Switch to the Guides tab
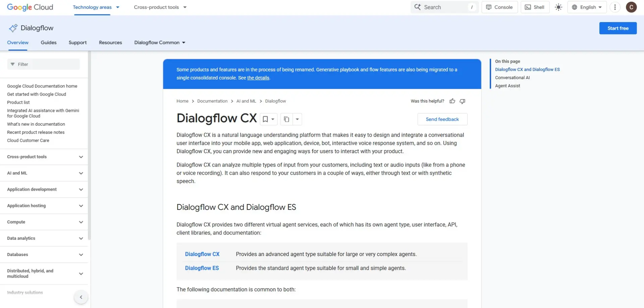 tap(49, 43)
